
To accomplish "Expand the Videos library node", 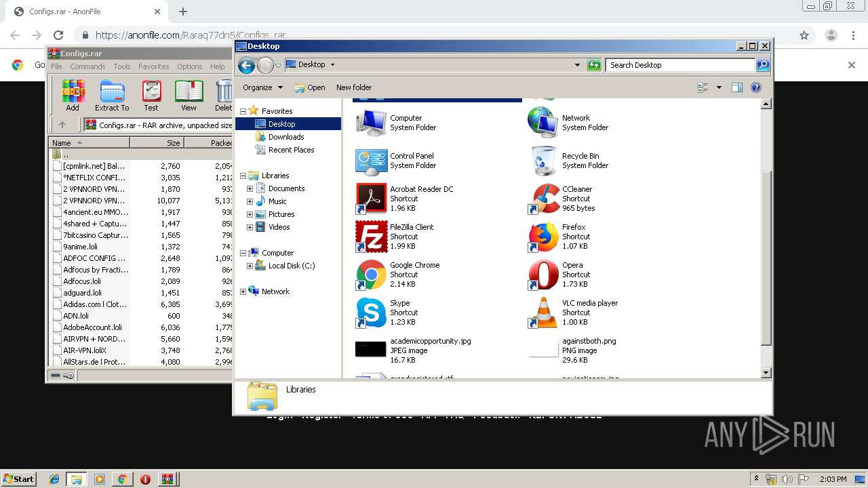I will (250, 227).
